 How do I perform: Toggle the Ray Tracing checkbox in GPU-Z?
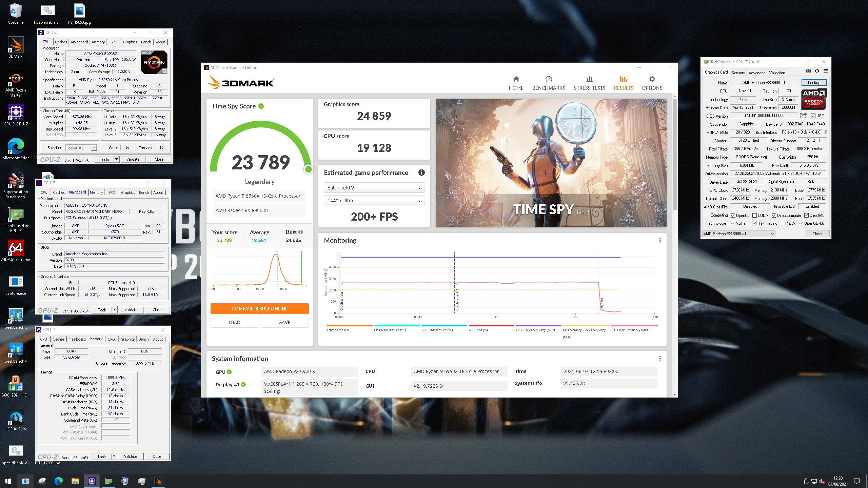coord(754,223)
